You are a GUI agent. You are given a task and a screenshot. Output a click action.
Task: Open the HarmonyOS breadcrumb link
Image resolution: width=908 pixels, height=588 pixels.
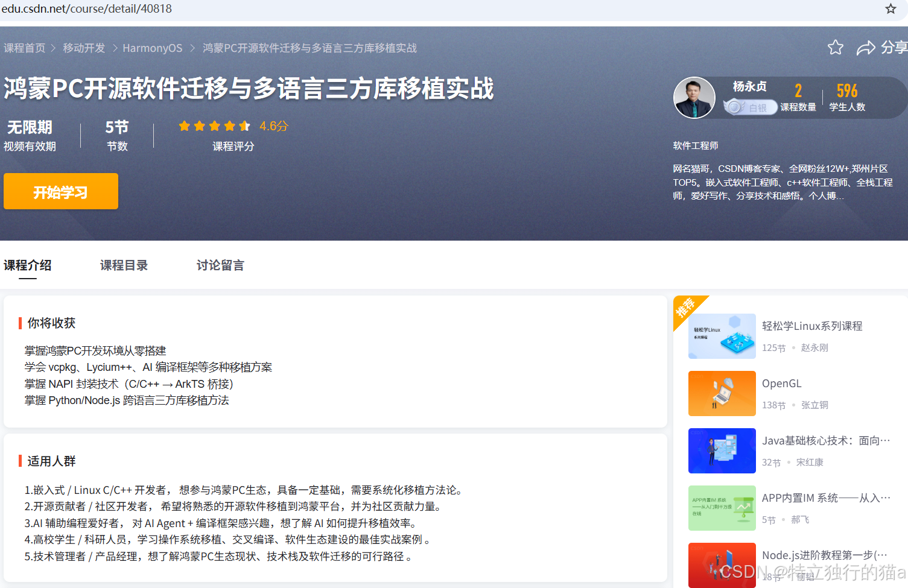(x=153, y=48)
